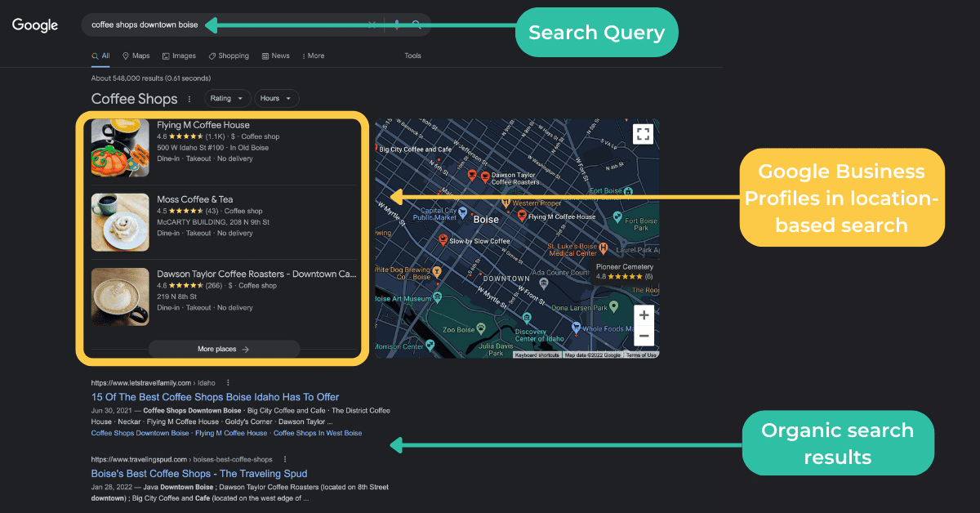Open the Shopping tab

tap(229, 56)
